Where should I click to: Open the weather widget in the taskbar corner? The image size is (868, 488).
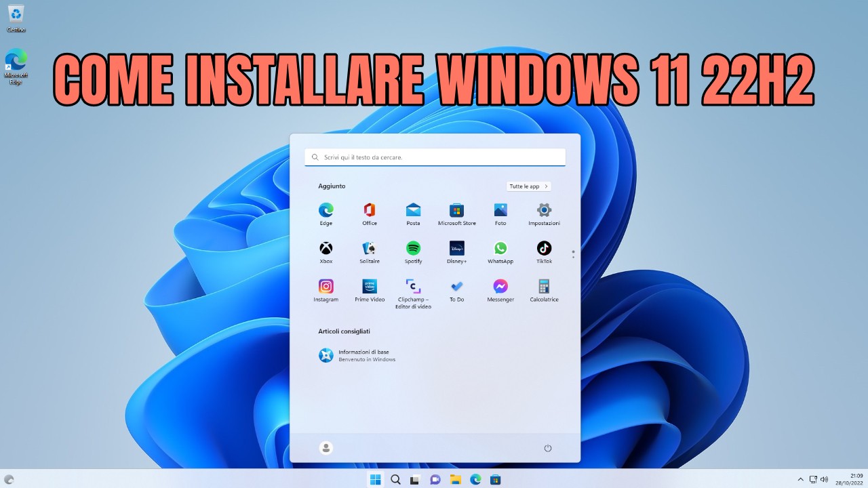9,479
